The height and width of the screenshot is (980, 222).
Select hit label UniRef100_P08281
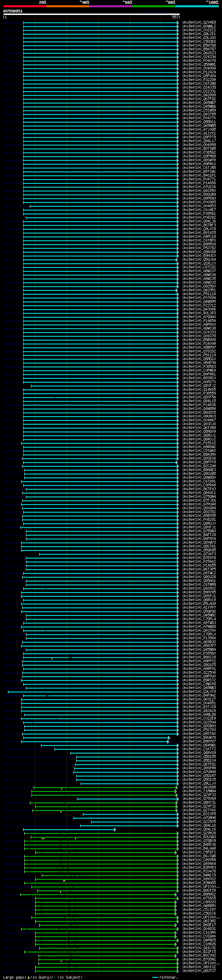click(x=199, y=519)
